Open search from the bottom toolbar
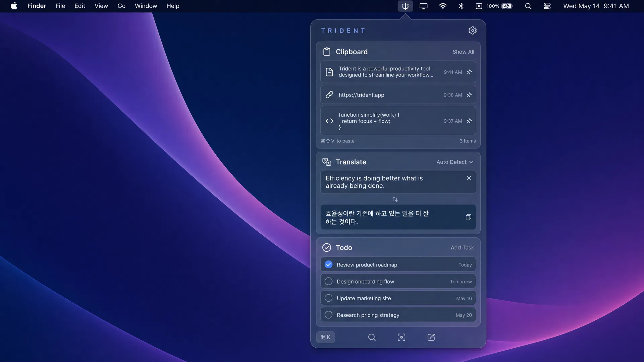 (x=372, y=337)
